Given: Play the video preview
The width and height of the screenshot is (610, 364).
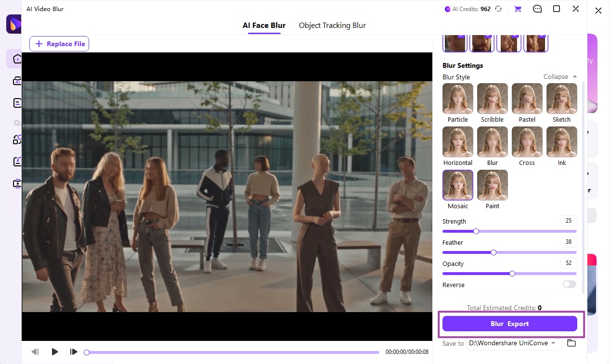Looking at the screenshot, I should click(55, 352).
